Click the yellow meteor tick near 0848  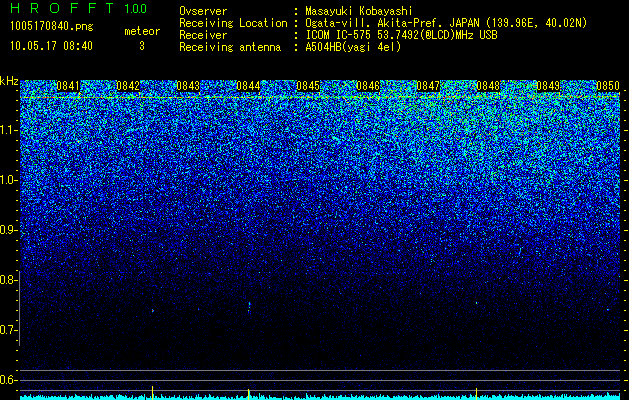point(476,393)
